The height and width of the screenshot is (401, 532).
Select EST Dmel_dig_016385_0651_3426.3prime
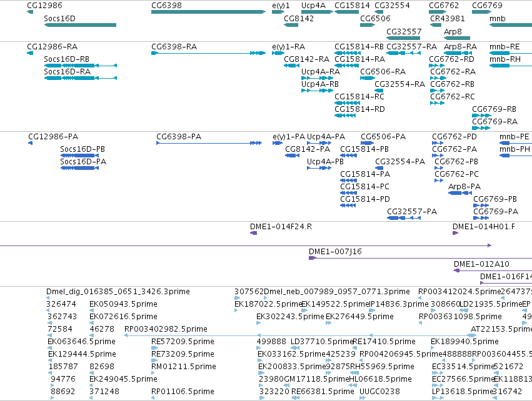(x=118, y=292)
